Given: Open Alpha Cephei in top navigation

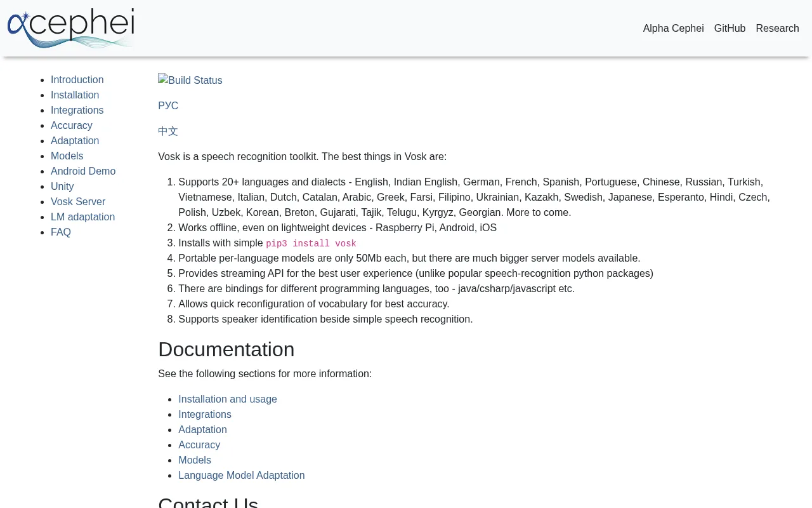Looking at the screenshot, I should pos(673,29).
